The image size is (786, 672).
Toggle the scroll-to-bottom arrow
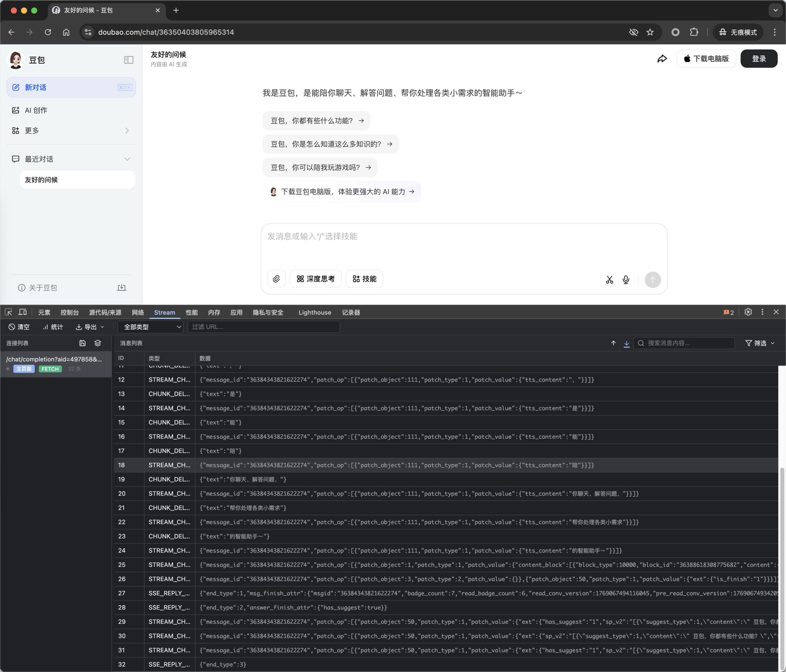pos(626,343)
